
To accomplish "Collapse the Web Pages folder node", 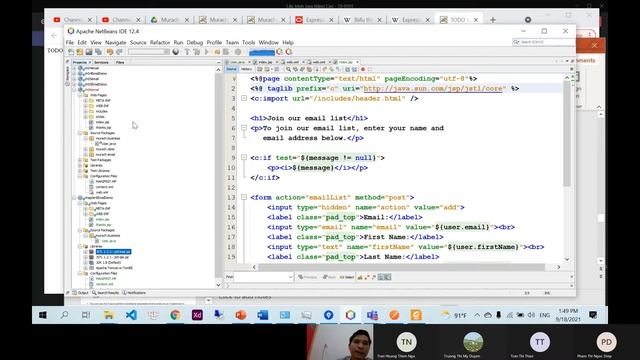I will tap(80, 95).
